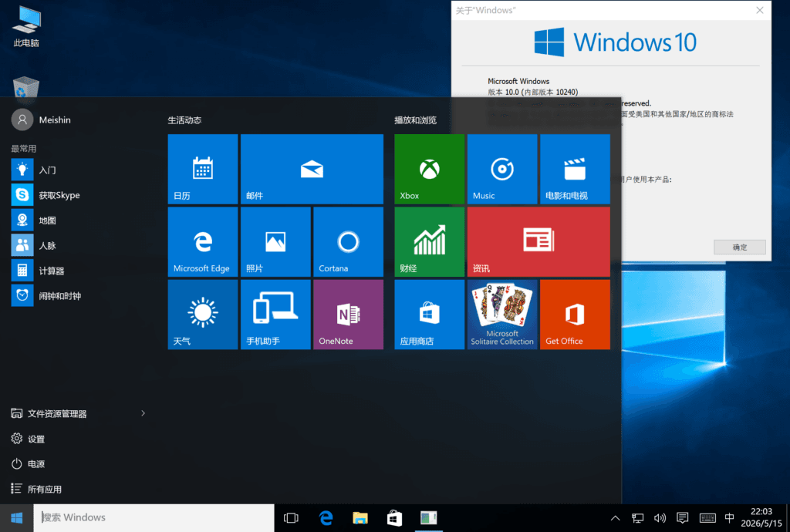Open the 手机助手 phone companion tile
Viewport: 790px width, 532px height.
click(275, 315)
